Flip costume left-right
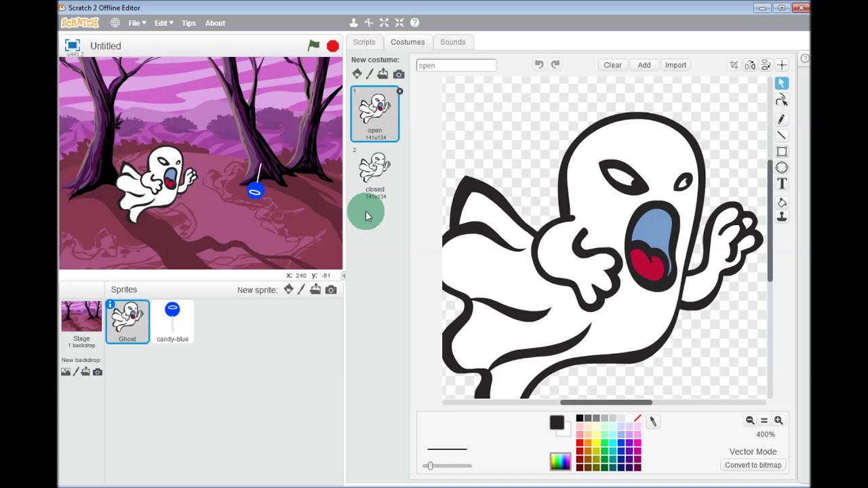The width and height of the screenshot is (868, 488). pyautogui.click(x=750, y=65)
